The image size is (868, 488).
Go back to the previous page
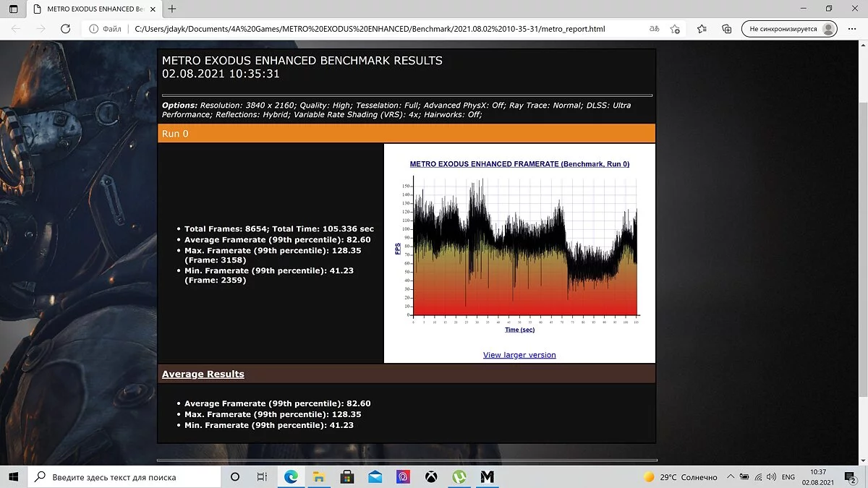point(16,29)
